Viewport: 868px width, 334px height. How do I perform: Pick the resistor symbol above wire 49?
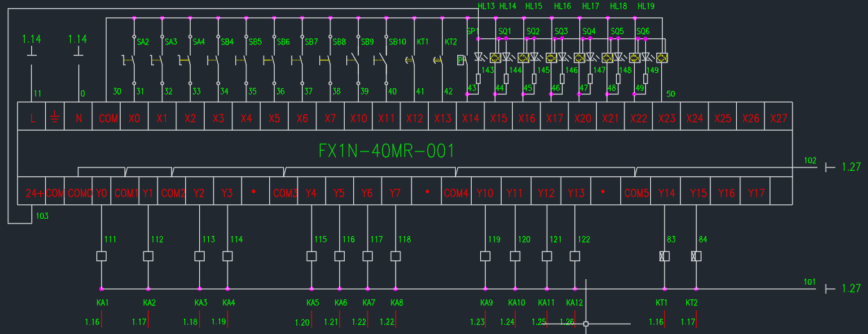click(x=646, y=78)
